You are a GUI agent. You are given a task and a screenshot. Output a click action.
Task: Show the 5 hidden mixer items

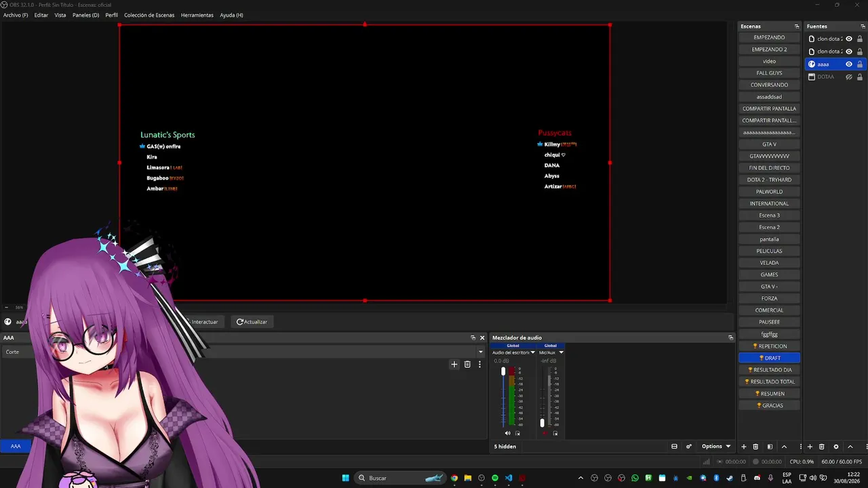pyautogui.click(x=505, y=447)
